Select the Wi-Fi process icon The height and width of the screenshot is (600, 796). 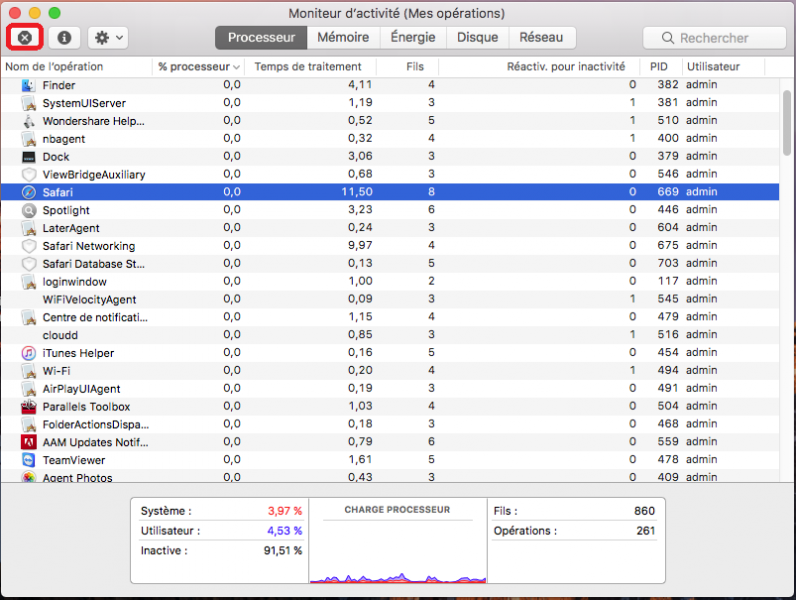pyautogui.click(x=28, y=371)
